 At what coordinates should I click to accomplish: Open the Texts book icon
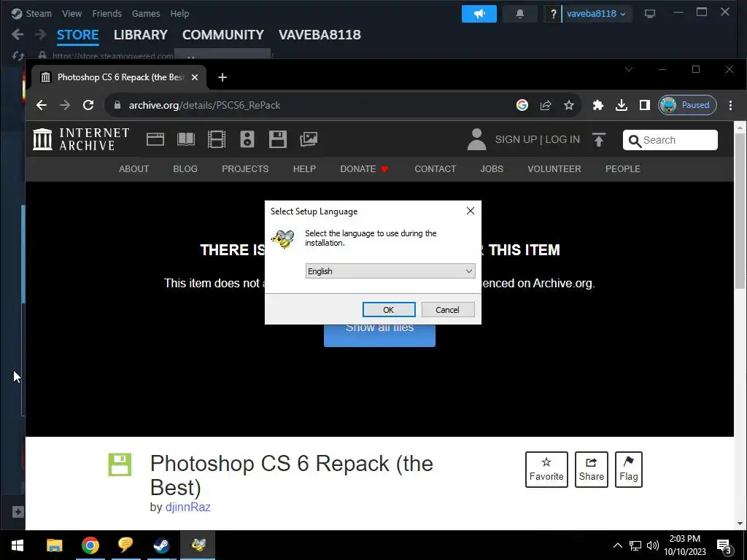(186, 139)
